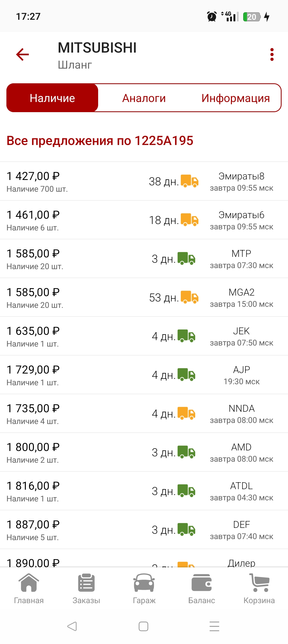This screenshot has width=288, height=644.
Task: Tap the green truck icon for MTP
Action: coord(186,258)
